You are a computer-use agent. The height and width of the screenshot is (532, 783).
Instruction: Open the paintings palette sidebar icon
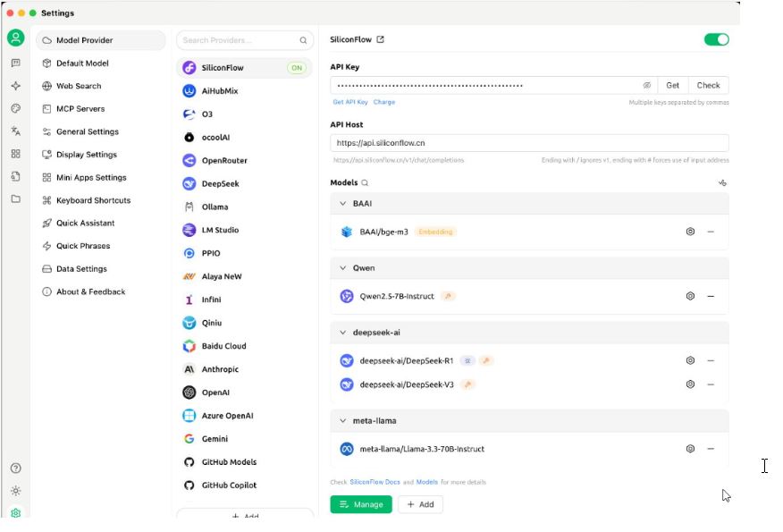coord(16,108)
